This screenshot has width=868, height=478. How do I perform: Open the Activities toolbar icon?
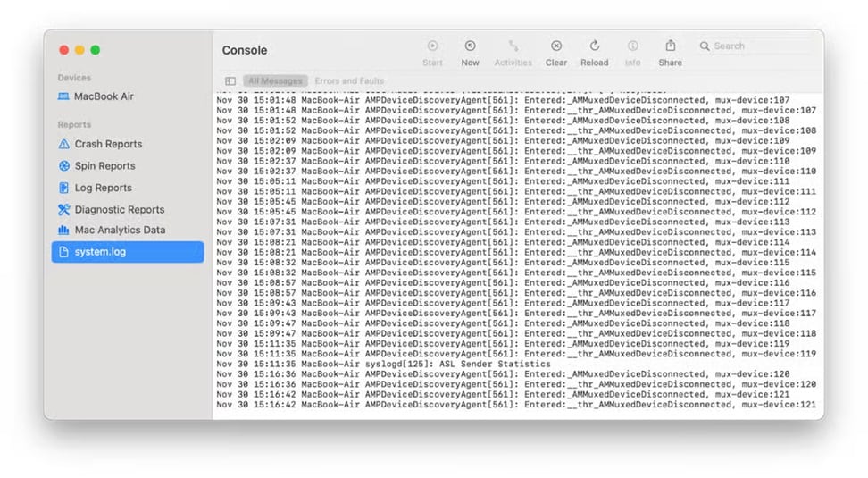513,46
